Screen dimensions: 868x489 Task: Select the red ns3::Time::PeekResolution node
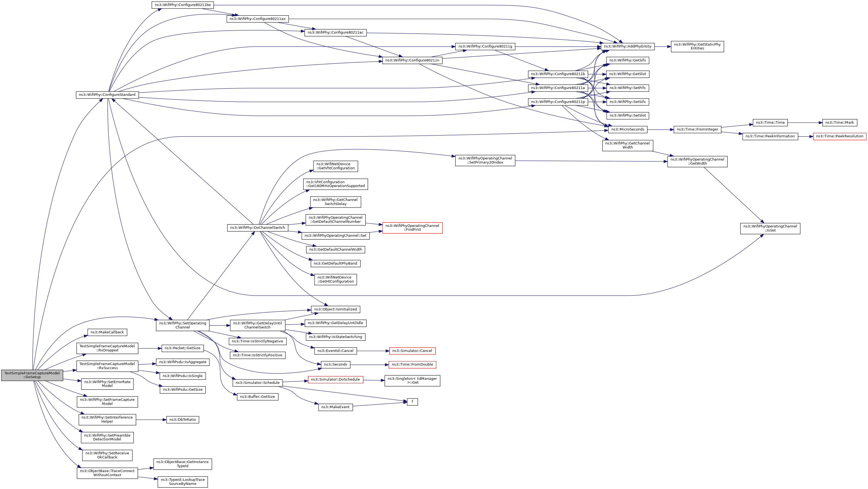pos(839,136)
